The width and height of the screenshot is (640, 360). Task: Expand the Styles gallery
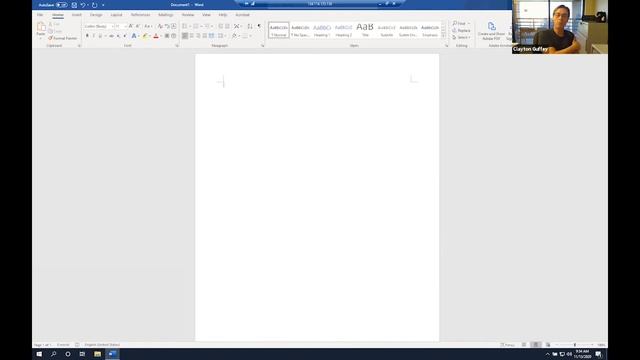click(x=444, y=36)
